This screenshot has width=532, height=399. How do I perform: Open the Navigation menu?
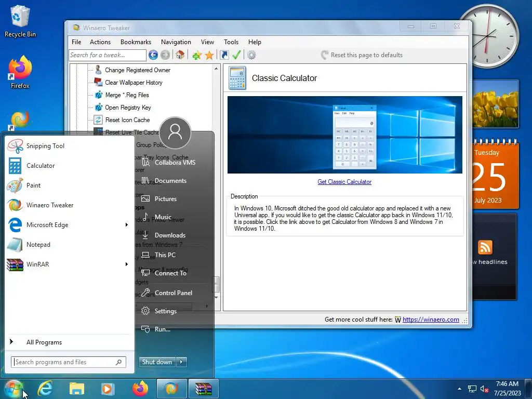tap(176, 42)
